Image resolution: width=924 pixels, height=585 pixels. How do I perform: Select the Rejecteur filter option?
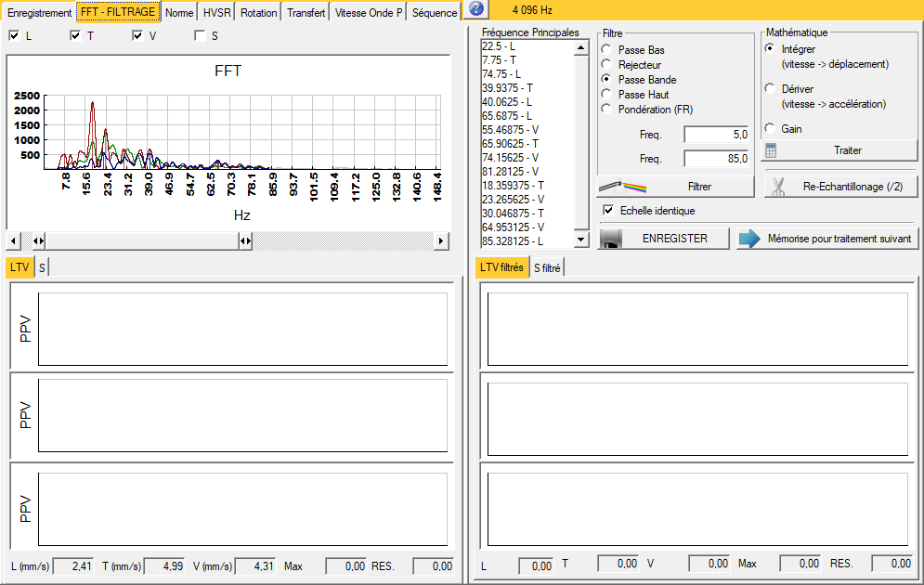(x=605, y=64)
